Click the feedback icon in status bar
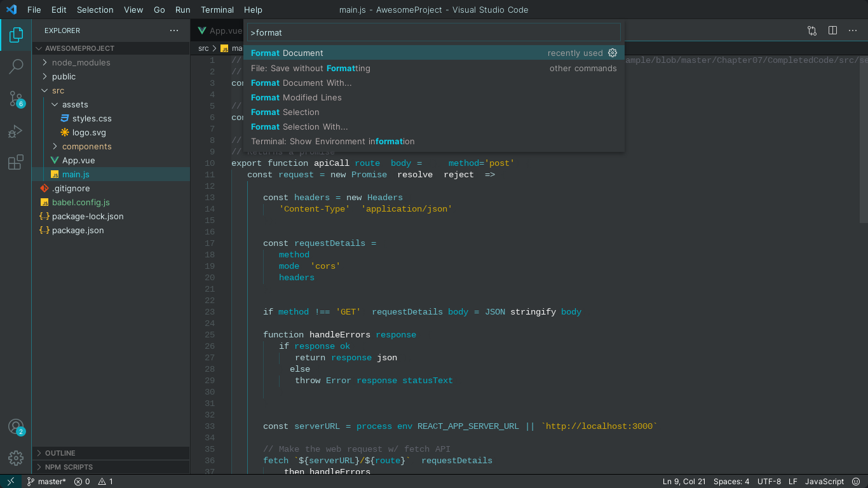The width and height of the screenshot is (868, 488). tap(857, 482)
